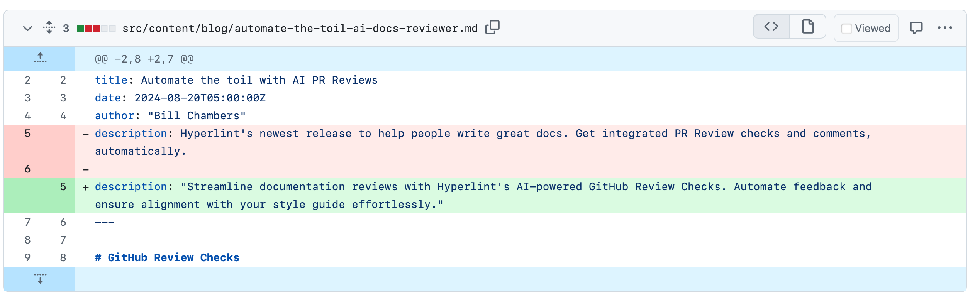Click the diffstat colored squares indicator
Screen dimensions: 980x301
click(96, 28)
